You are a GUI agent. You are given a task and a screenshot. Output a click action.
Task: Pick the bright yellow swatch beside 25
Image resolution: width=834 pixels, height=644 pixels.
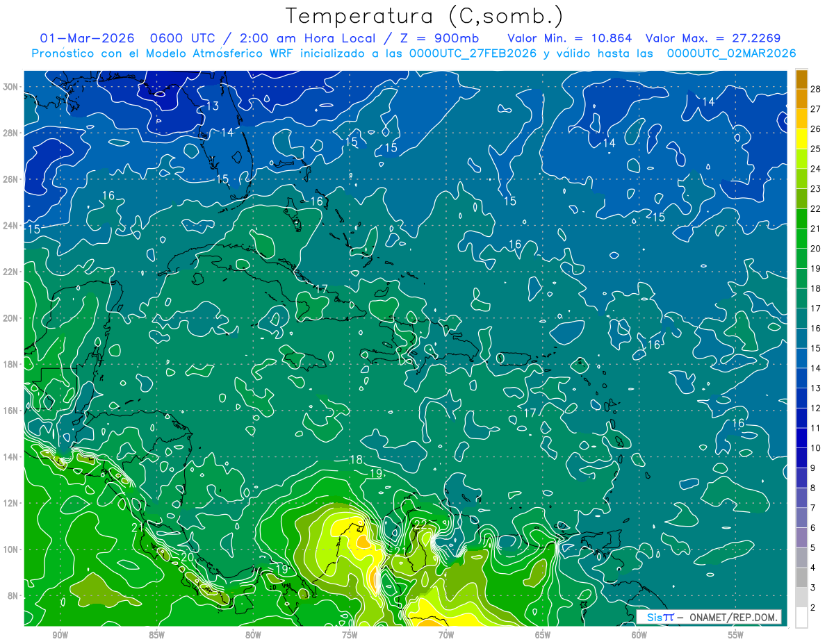pos(801,139)
